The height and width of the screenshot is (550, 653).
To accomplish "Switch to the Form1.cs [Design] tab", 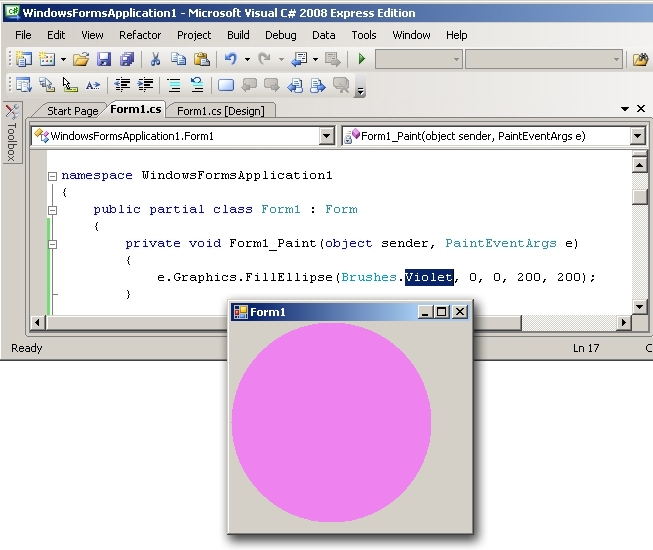I will tap(221, 111).
